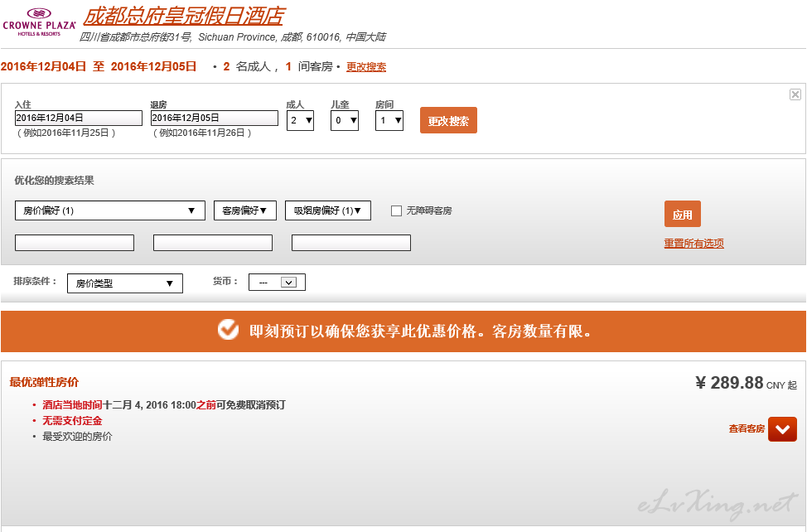The image size is (807, 532).
Task: Click the white checkmark icon in the orange banner
Action: coord(228,330)
